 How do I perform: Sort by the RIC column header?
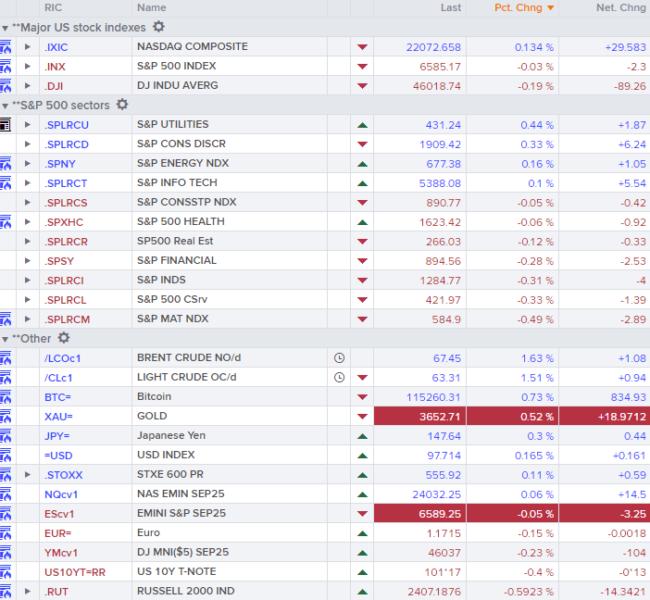pyautogui.click(x=53, y=7)
